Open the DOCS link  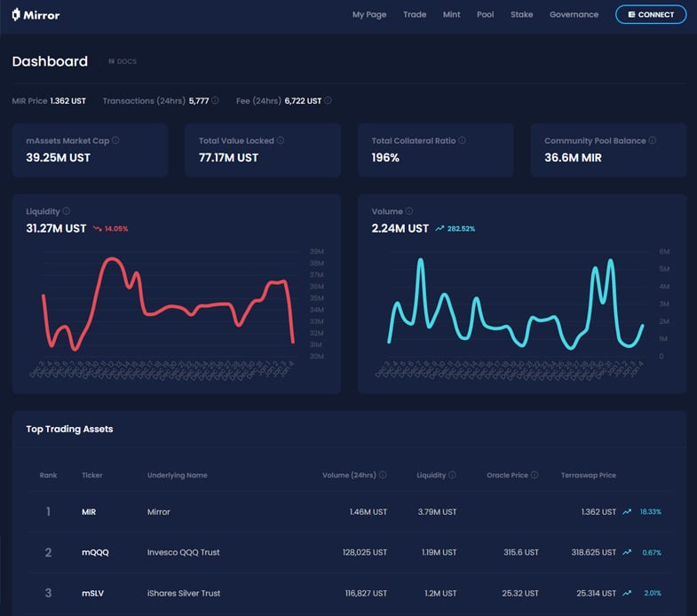click(123, 61)
